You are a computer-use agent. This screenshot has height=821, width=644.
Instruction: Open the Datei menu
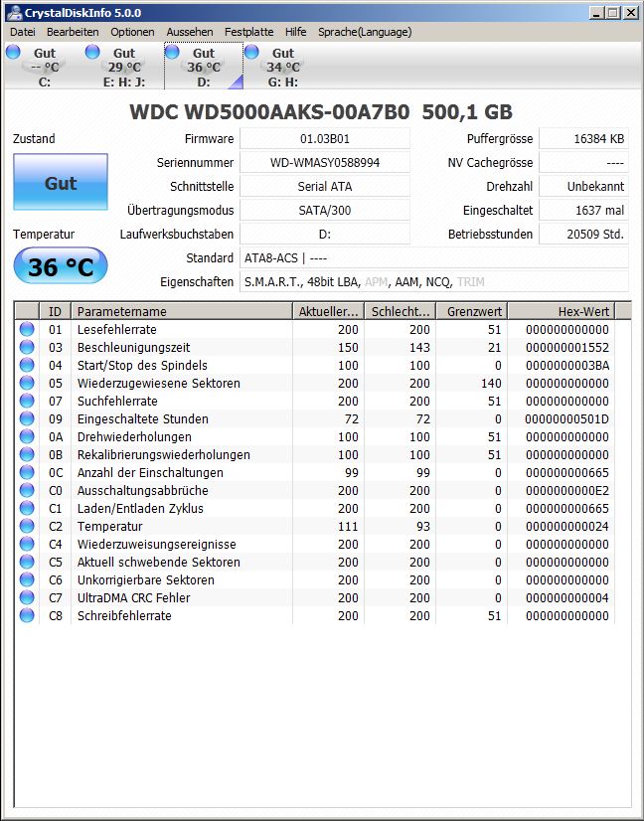click(23, 32)
